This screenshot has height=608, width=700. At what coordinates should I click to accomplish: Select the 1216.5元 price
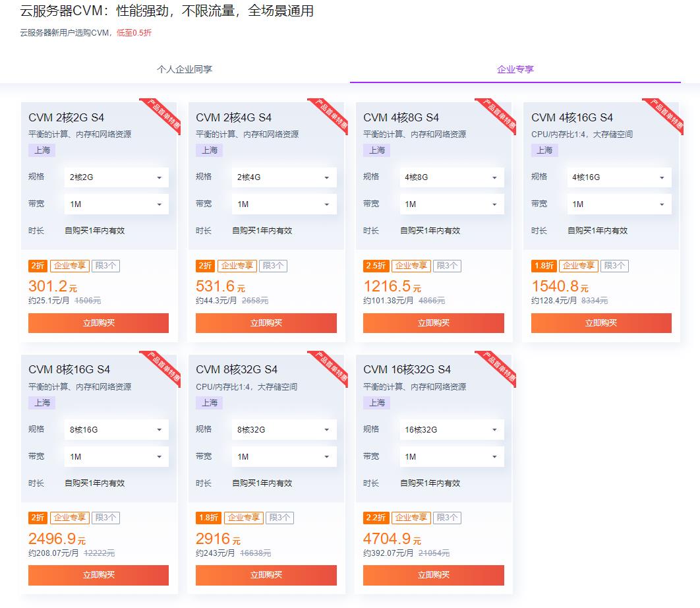coord(392,286)
